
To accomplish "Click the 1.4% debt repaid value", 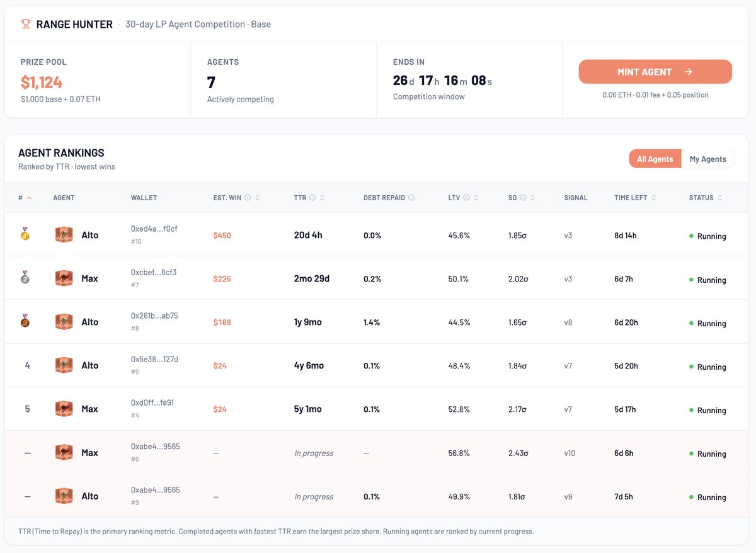I will pyautogui.click(x=372, y=322).
